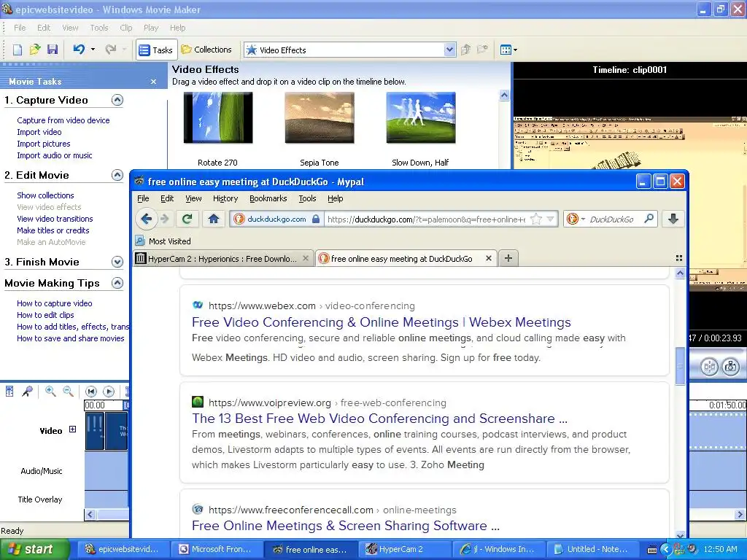The image size is (747, 560).
Task: Open the undo history dropdown arrow
Action: point(93,50)
